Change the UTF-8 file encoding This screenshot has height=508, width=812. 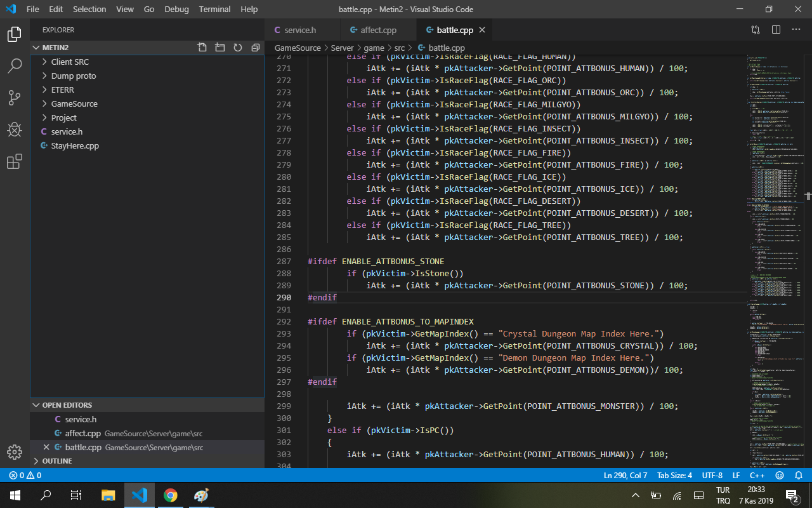[712, 475]
